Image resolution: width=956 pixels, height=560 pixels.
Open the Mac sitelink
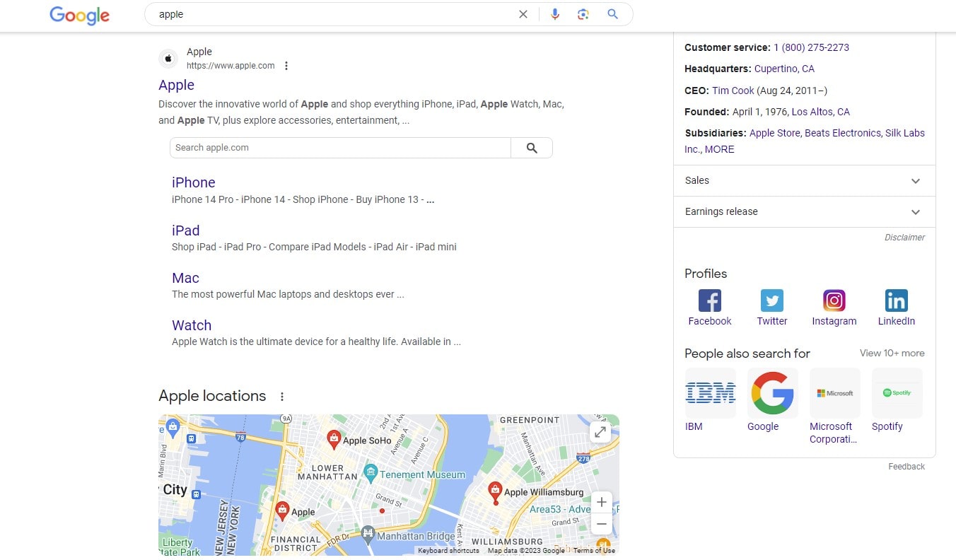click(185, 278)
